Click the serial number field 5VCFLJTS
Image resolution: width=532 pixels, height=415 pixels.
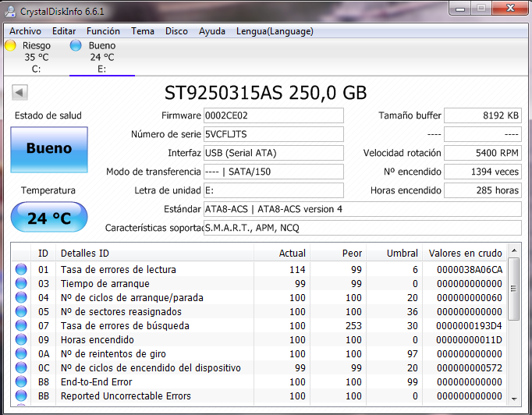click(274, 134)
